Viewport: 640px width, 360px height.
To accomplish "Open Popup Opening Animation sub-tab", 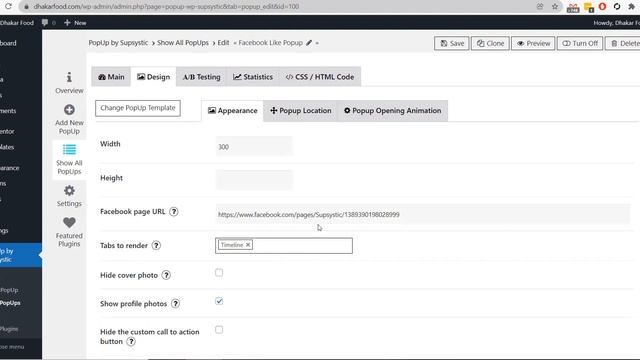I will pyautogui.click(x=393, y=111).
